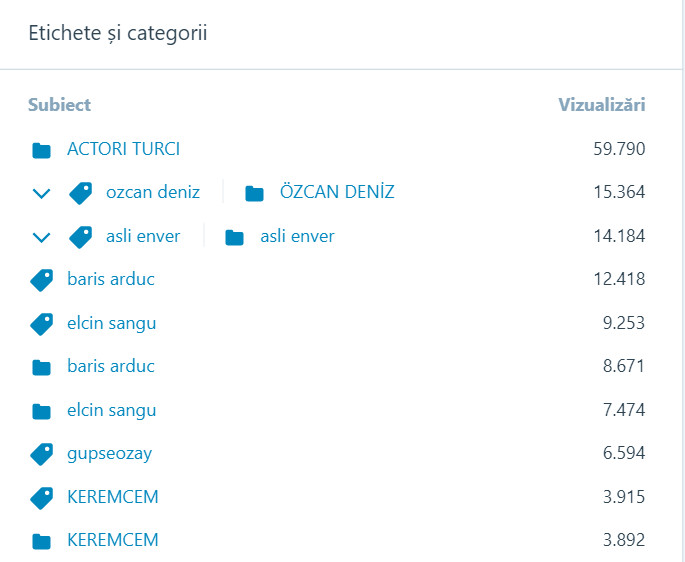
Task: Open the ozcan deniz tag link
Action: tap(152, 192)
